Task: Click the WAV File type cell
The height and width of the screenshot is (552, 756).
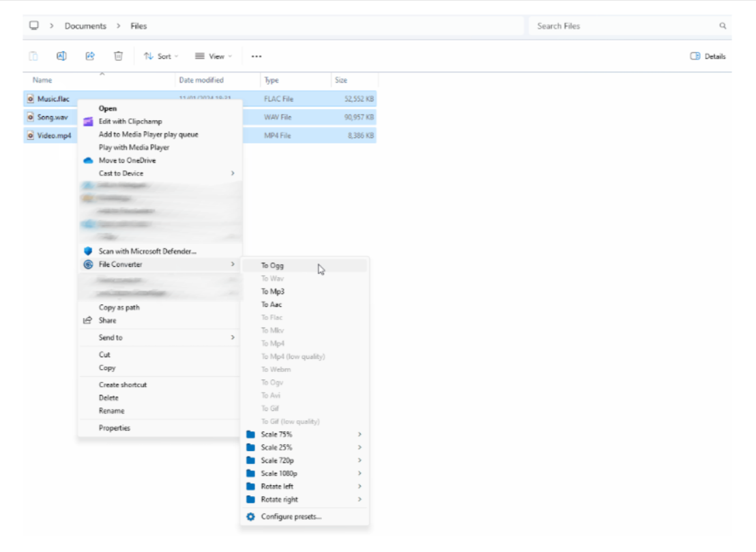Action: click(278, 117)
